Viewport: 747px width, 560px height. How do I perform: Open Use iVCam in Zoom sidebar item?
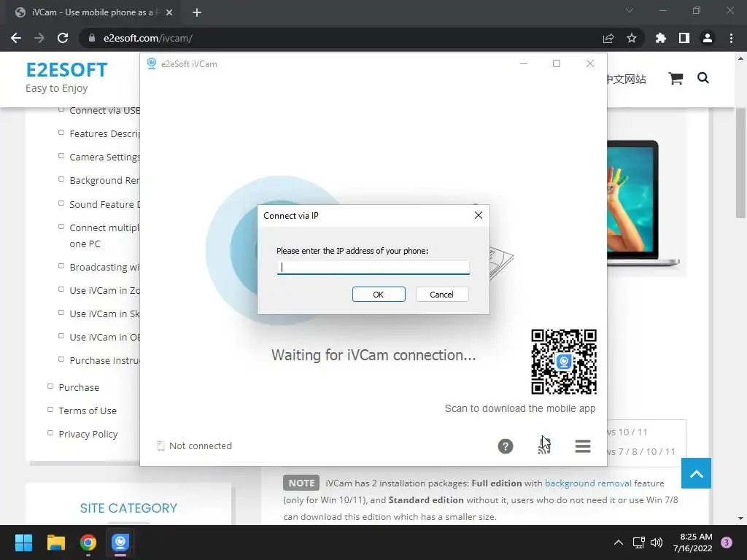click(x=104, y=290)
